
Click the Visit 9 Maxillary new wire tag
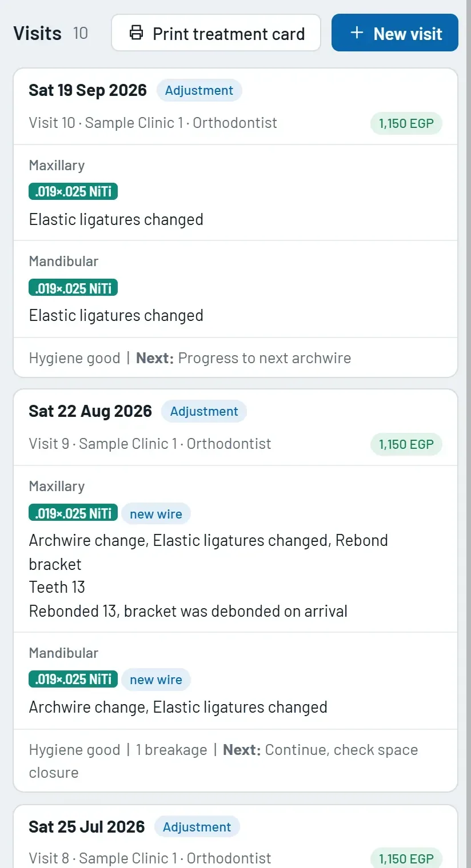point(156,514)
